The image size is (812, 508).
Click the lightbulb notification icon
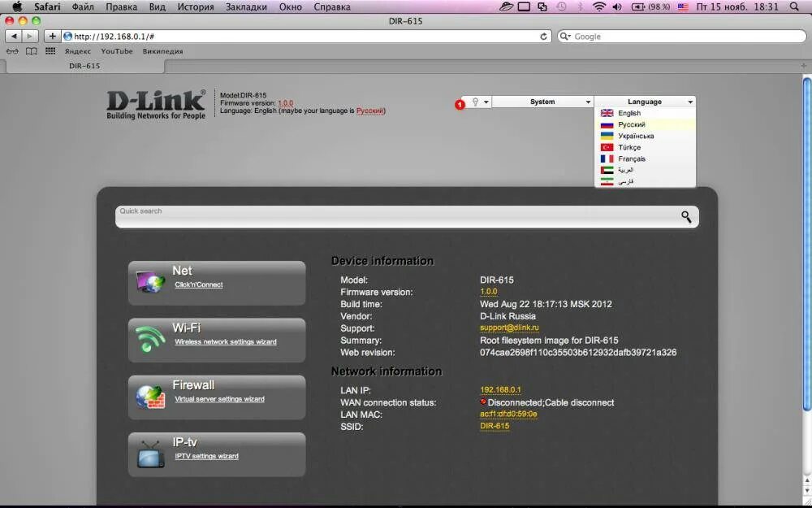point(475,102)
